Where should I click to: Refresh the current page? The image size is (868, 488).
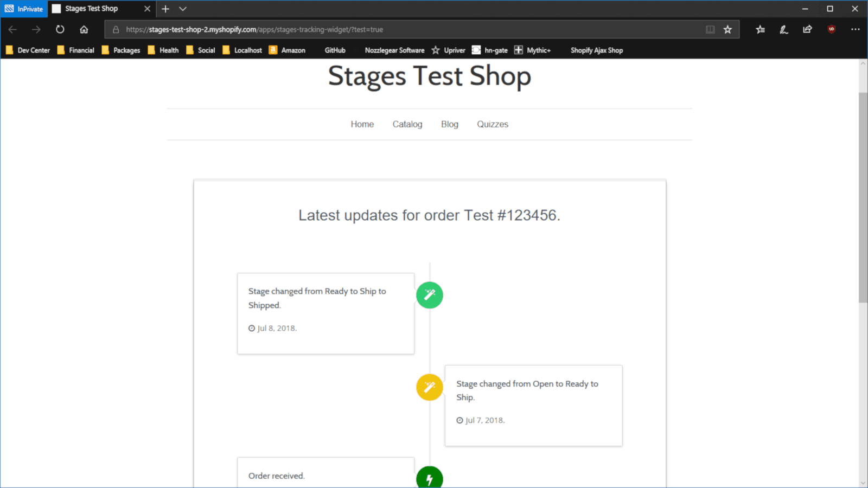tap(60, 29)
